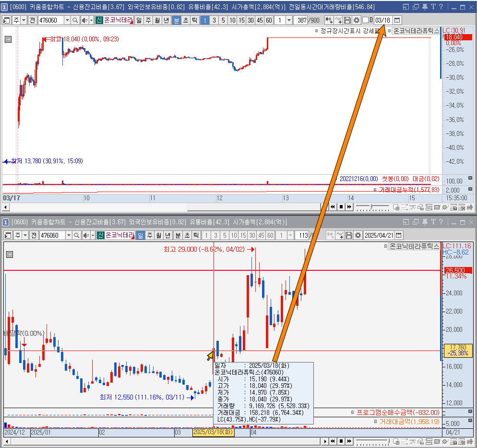Click the grid table icon in top chart area
Image resolution: width=477 pixels, height=448 pixels.
point(8,40)
